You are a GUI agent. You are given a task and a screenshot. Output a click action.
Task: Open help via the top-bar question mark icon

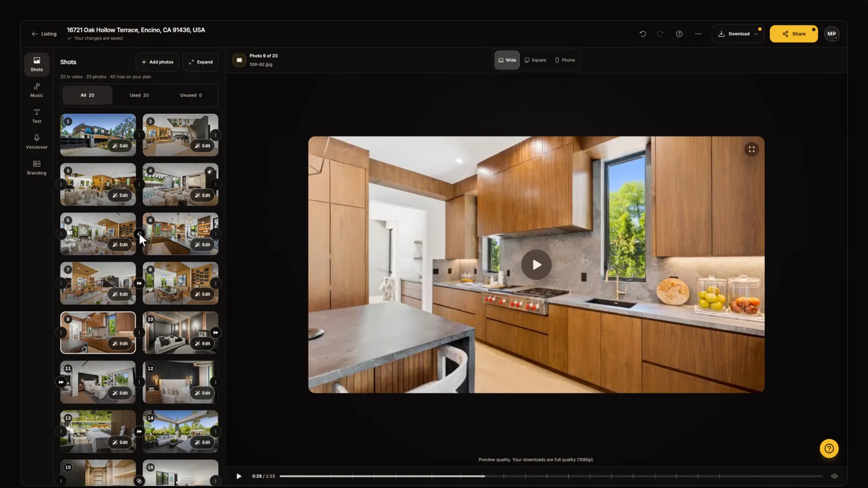coord(679,34)
